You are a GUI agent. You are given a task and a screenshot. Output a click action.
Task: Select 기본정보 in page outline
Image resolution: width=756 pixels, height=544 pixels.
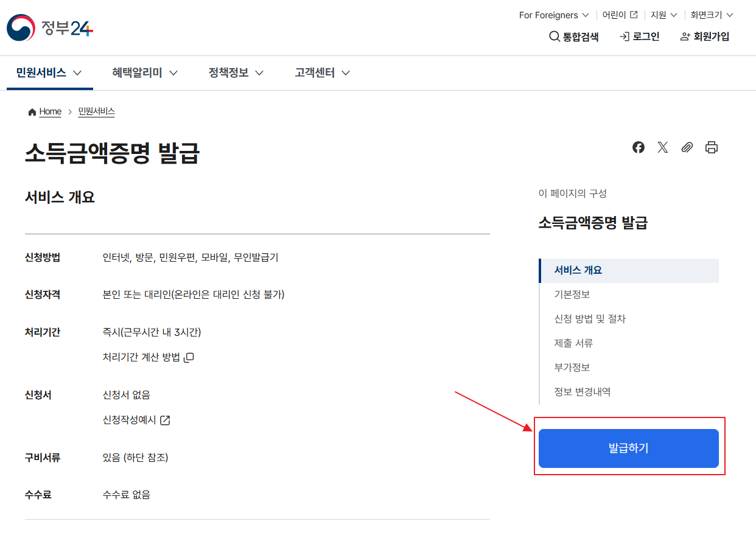572,295
